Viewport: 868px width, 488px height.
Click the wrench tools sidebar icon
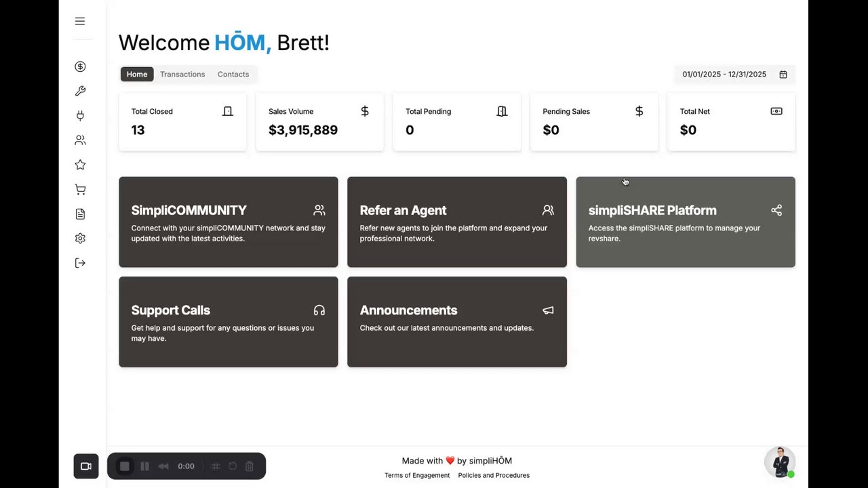[80, 91]
